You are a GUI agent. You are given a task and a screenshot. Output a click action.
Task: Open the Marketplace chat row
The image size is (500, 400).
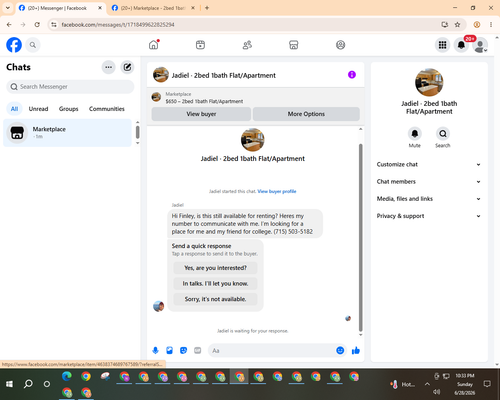pos(67,133)
